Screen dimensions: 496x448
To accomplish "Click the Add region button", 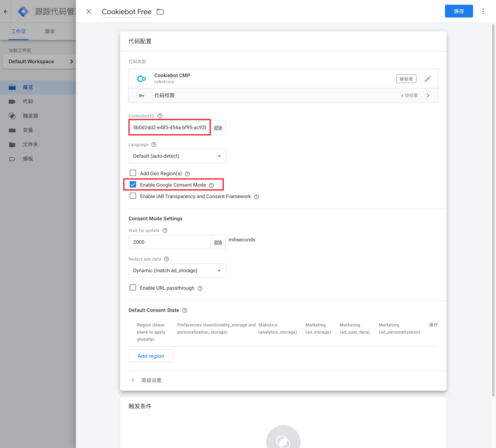I will 150,356.
